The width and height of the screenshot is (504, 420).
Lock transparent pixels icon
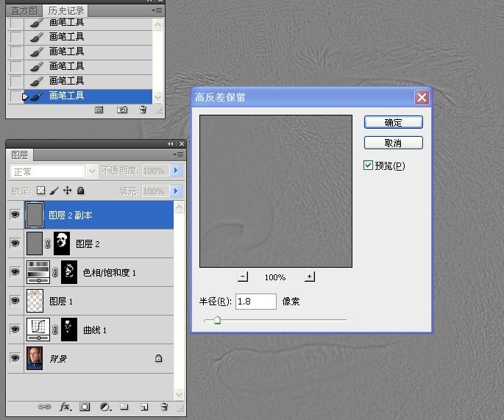point(40,191)
